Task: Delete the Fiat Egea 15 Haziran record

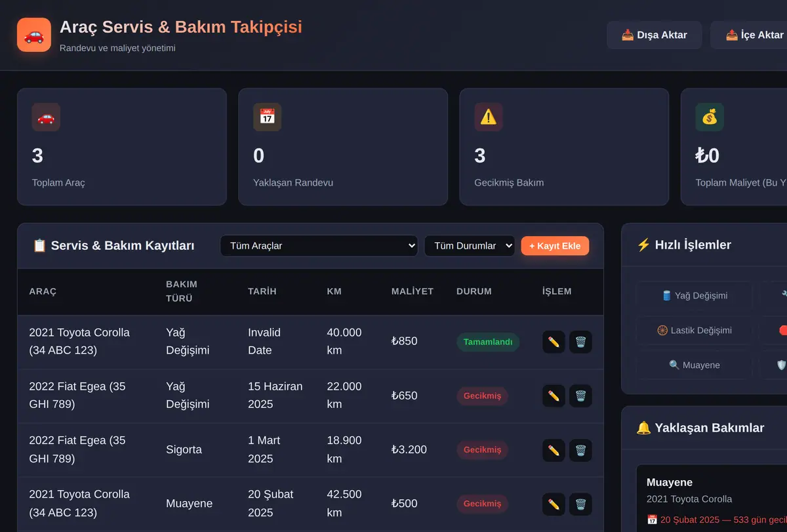Action: 580,396
